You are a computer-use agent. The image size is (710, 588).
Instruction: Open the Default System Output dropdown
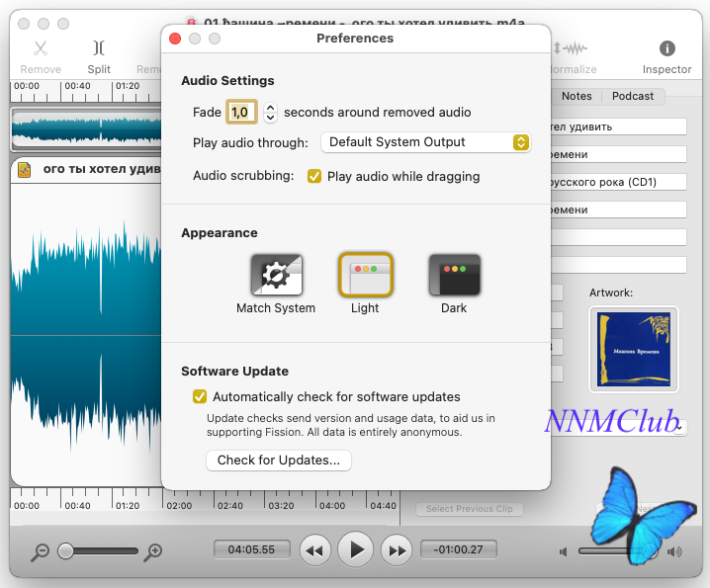pyautogui.click(x=425, y=142)
